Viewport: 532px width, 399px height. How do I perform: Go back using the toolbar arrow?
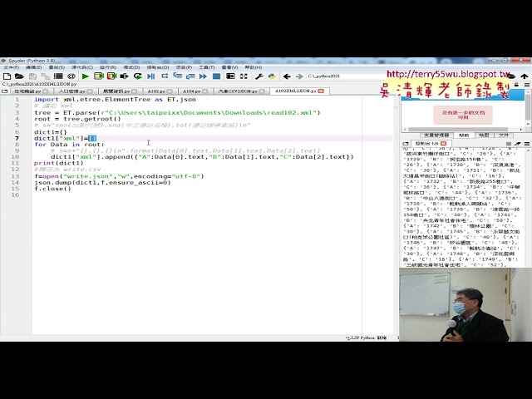[x=288, y=76]
